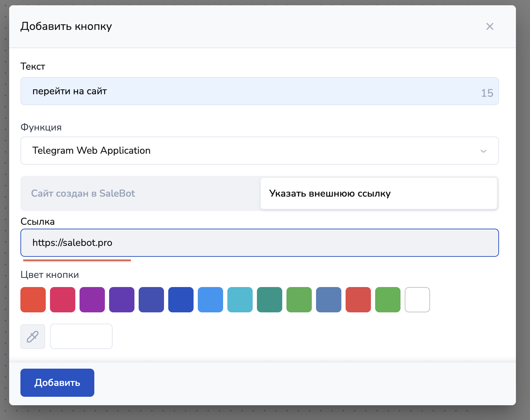Select the grayish steel blue swatch

point(329,300)
